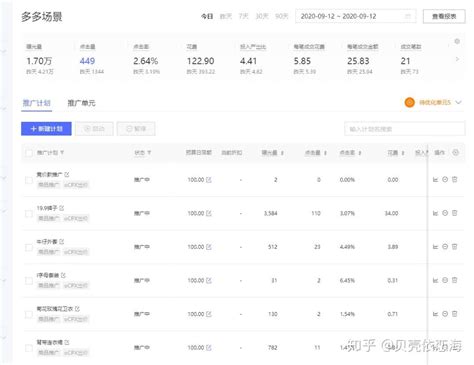This screenshot has height=365, width=474.
Task: Open the status column filter
Action: pyautogui.click(x=149, y=153)
